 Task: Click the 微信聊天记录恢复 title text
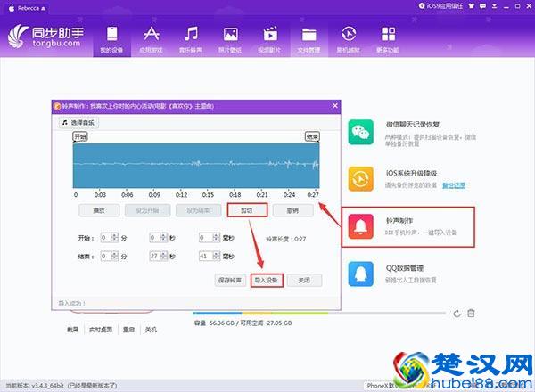tap(413, 125)
